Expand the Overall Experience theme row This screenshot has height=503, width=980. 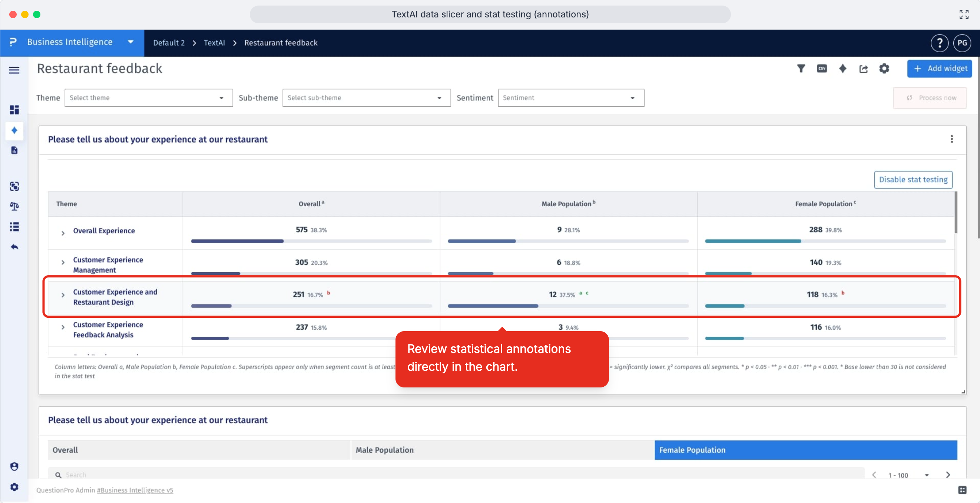63,233
